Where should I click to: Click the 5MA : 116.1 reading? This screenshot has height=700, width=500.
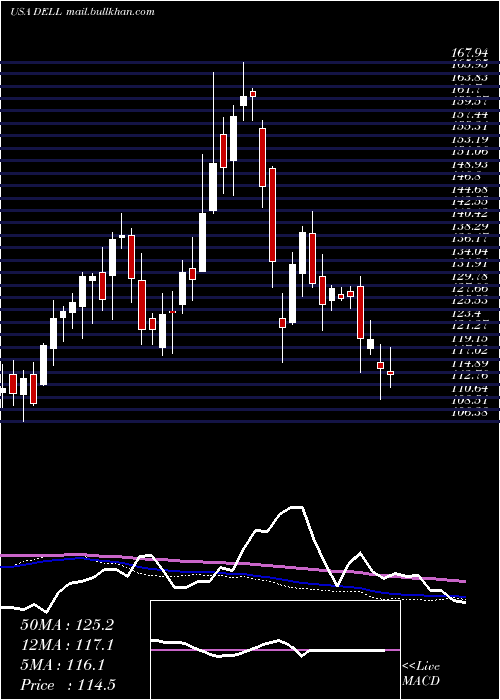[62, 665]
